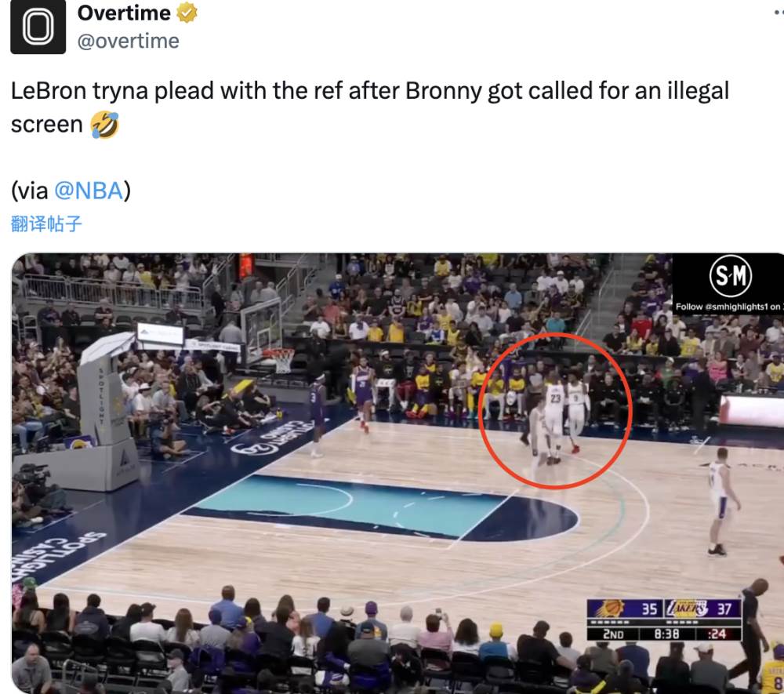The height and width of the screenshot is (694, 784).
Task: Click the tweet text about LeBron
Action: pyautogui.click(x=369, y=107)
